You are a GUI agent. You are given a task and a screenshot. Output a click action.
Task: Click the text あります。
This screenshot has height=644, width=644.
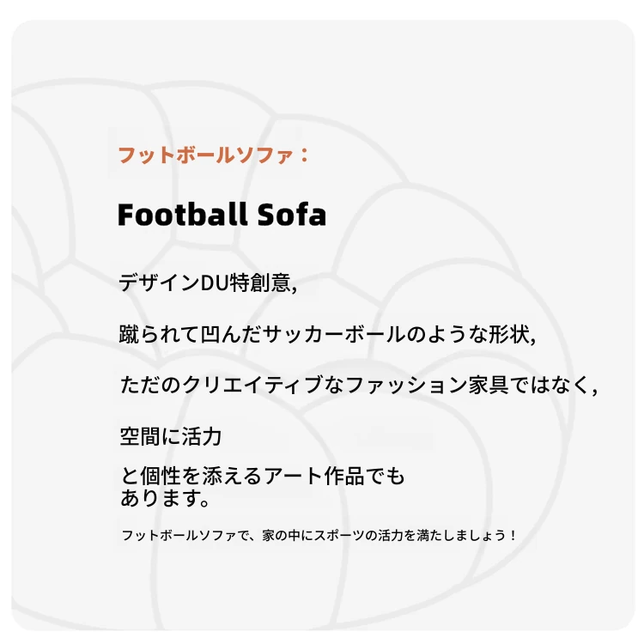click(165, 498)
